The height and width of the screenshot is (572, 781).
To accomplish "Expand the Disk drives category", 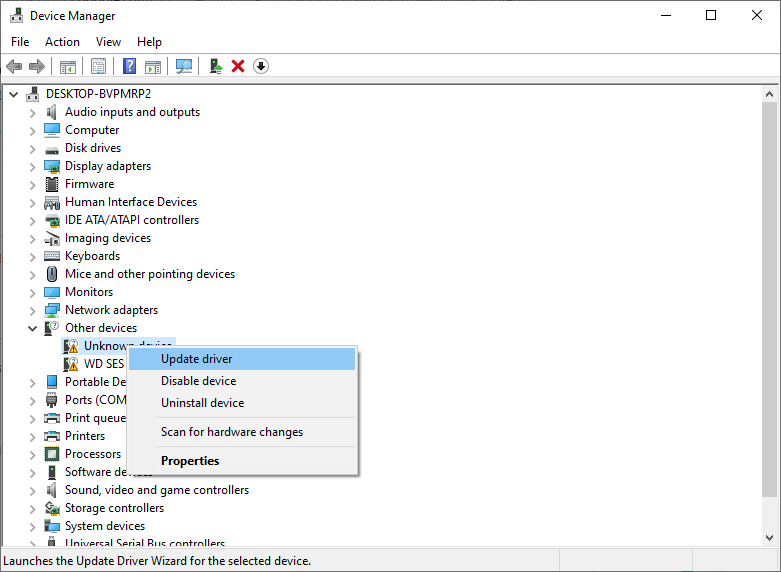I will (32, 149).
